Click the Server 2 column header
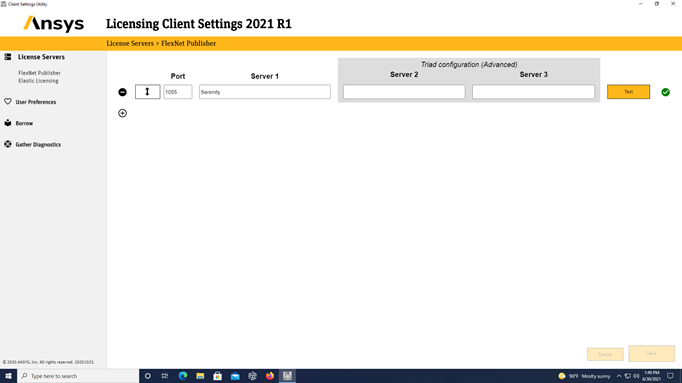682x383 pixels. coord(404,74)
